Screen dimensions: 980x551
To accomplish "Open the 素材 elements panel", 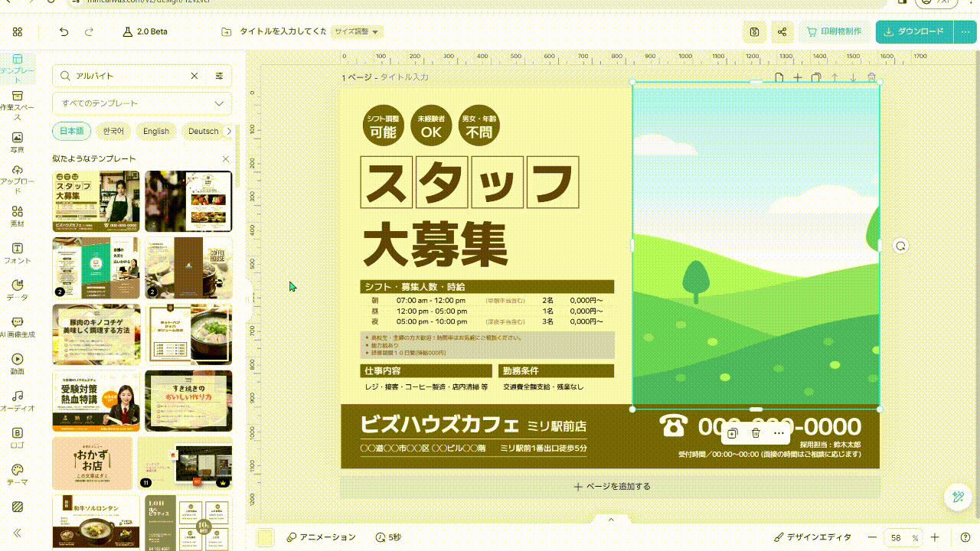I will coord(18,217).
